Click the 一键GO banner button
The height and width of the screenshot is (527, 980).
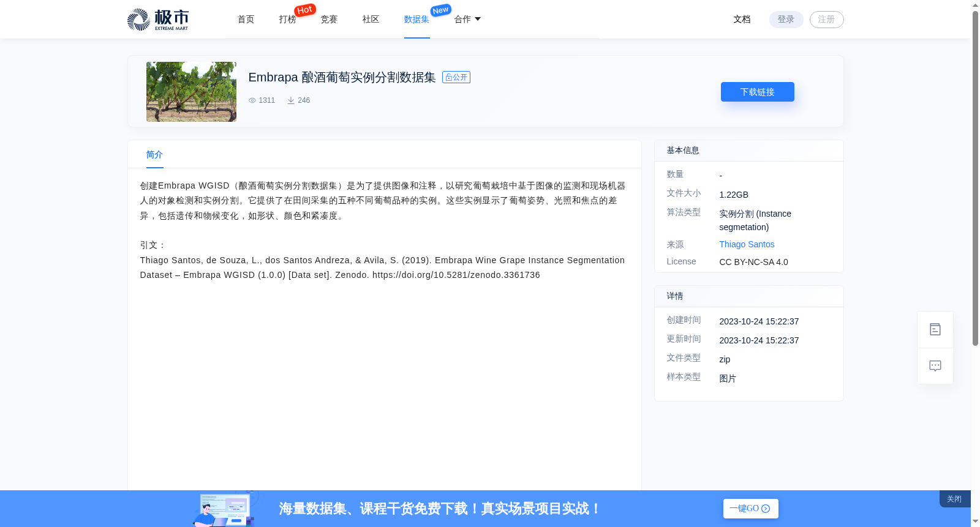750,509
